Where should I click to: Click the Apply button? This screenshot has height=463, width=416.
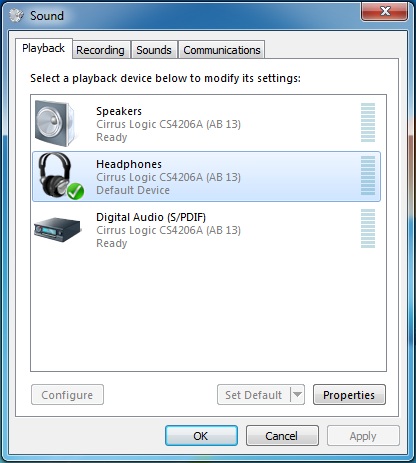tap(363, 436)
